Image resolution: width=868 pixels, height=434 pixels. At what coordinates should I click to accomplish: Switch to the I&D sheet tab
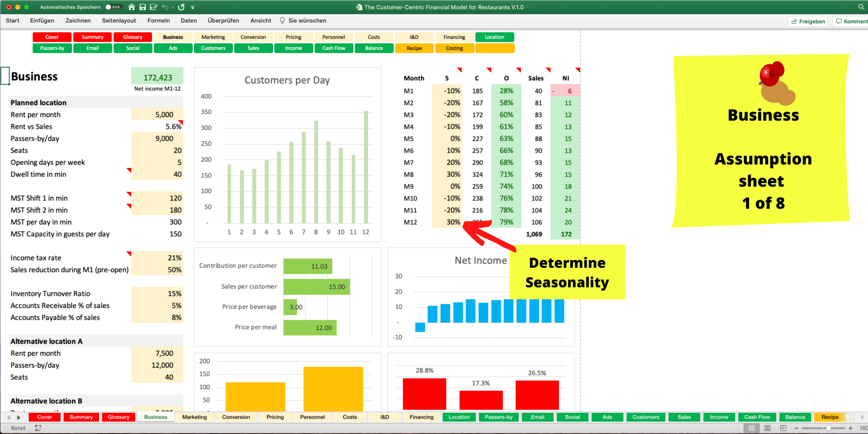(x=385, y=417)
